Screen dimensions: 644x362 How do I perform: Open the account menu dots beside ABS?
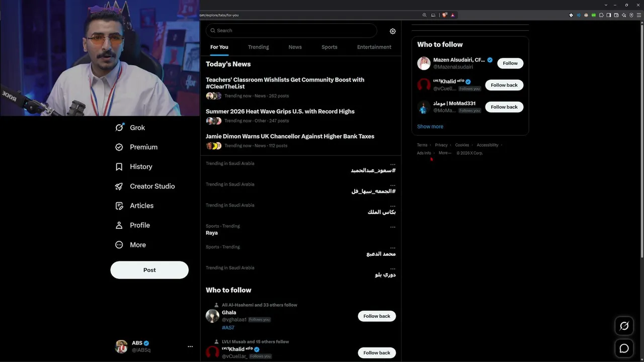[190, 346]
